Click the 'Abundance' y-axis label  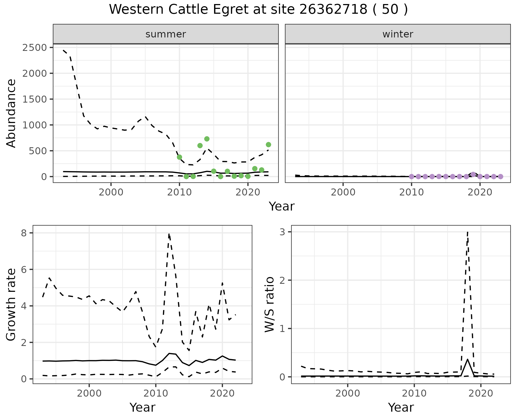click(11, 113)
